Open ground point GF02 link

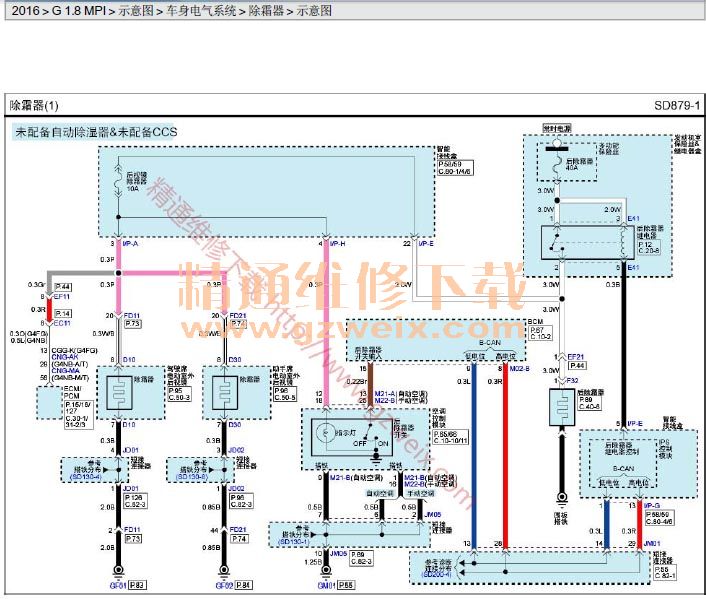[224, 585]
